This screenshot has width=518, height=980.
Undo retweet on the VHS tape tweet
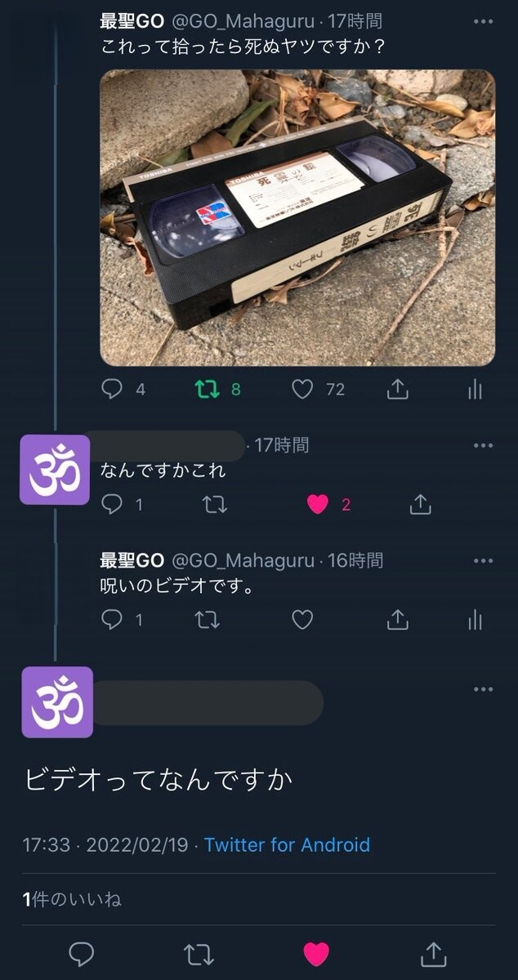click(x=208, y=390)
